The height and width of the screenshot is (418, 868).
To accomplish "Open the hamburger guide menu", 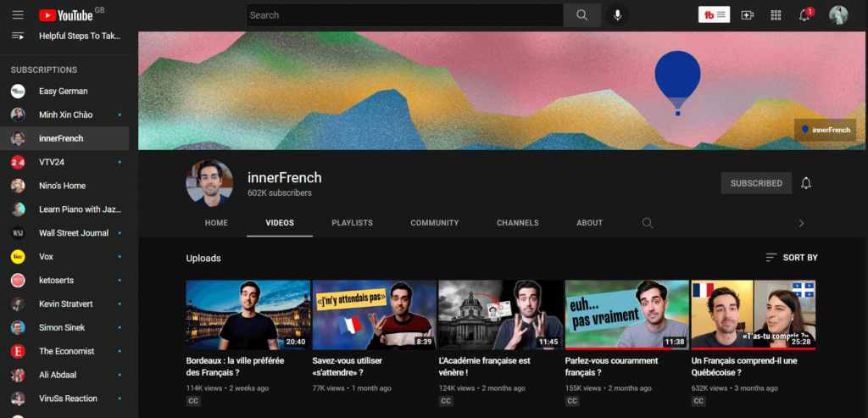I will tap(18, 15).
